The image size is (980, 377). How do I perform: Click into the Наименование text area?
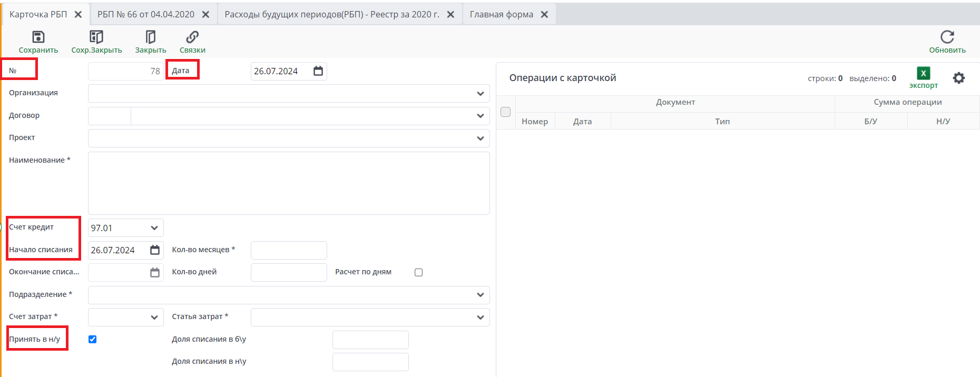(x=289, y=183)
